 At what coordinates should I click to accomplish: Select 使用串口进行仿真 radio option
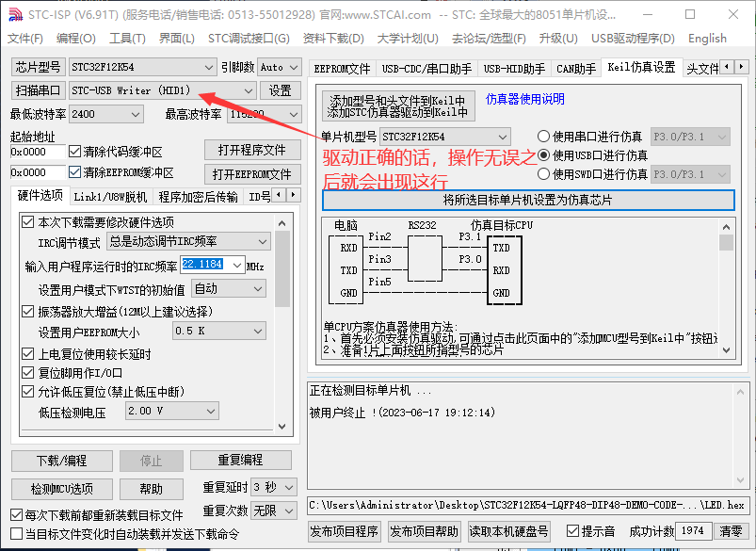pyautogui.click(x=543, y=137)
